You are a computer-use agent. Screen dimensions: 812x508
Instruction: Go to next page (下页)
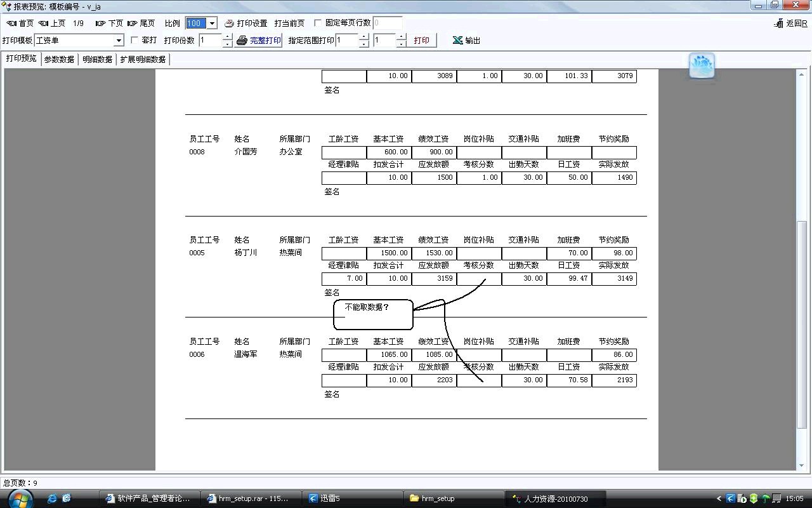tap(109, 23)
